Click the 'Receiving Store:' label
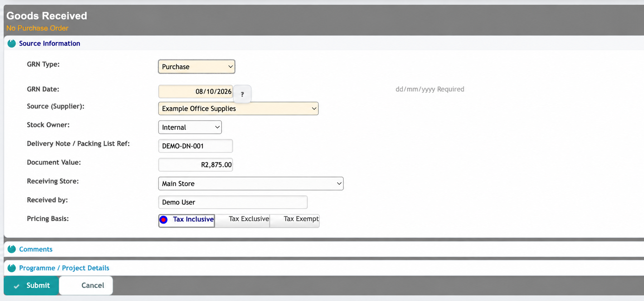 (x=53, y=181)
